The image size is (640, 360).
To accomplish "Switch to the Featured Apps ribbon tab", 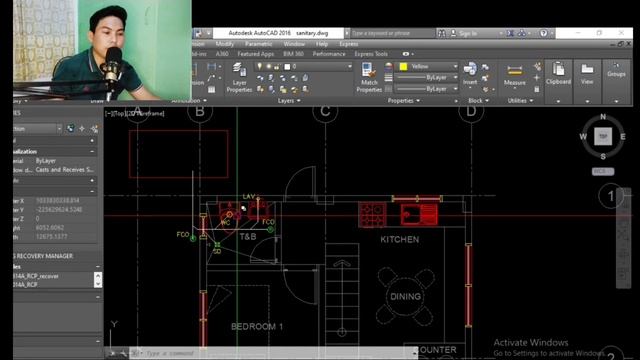I will 256,54.
